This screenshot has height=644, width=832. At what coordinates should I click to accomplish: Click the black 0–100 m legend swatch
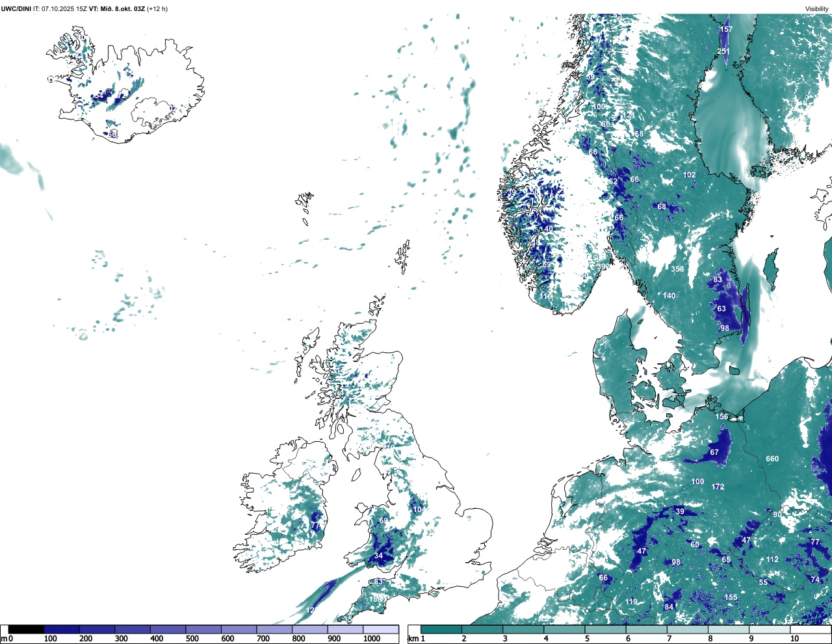point(27,629)
